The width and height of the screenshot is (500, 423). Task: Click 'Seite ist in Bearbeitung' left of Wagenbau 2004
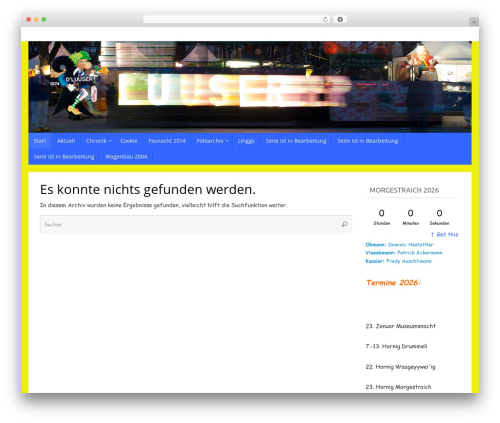click(64, 157)
